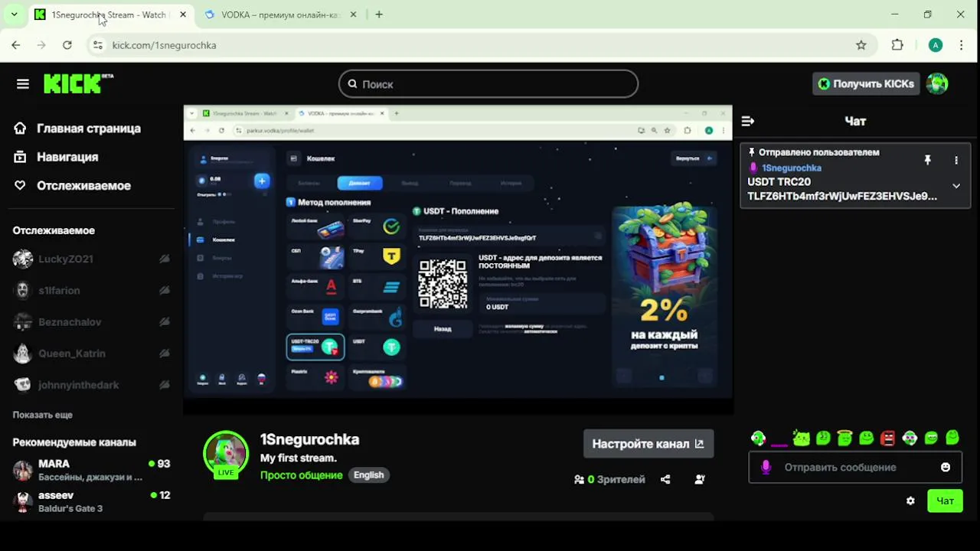This screenshot has height=551, width=980.
Task: Click the KICK beta logo
Action: click(78, 83)
